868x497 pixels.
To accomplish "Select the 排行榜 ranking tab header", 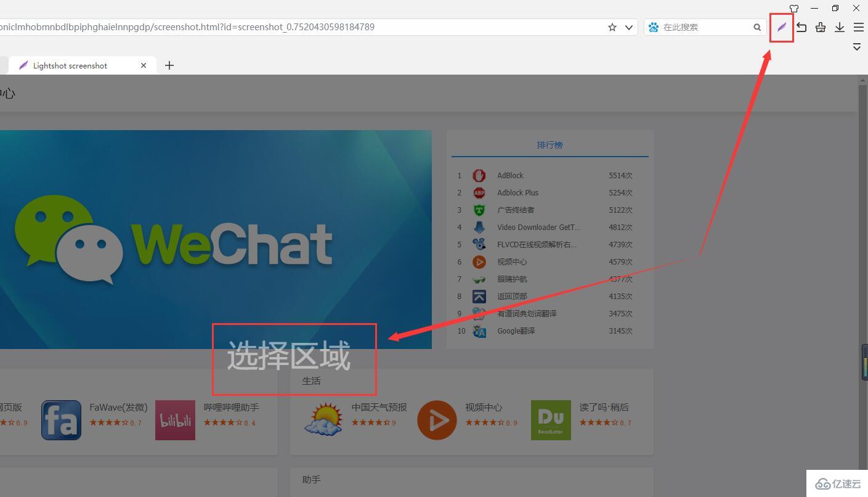I will 550,145.
